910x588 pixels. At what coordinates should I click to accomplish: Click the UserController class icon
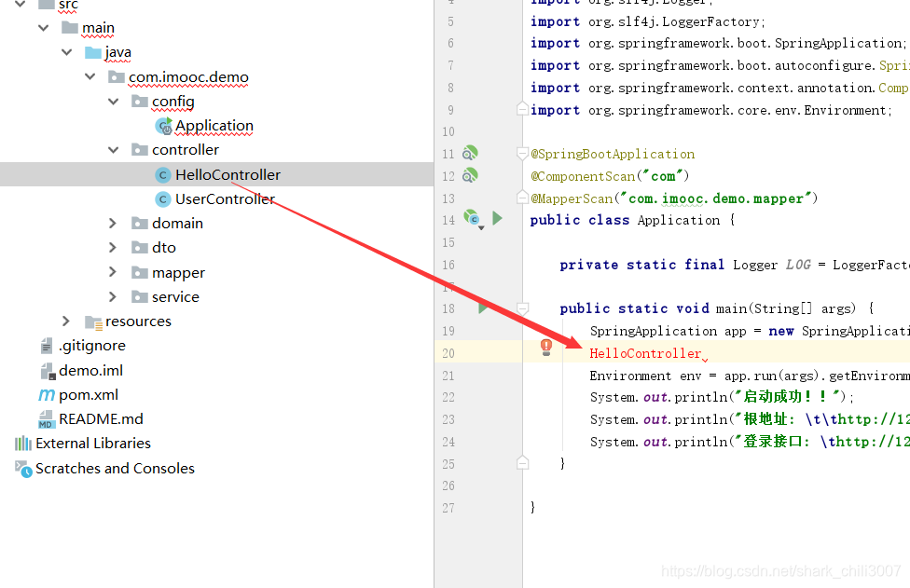click(x=163, y=199)
